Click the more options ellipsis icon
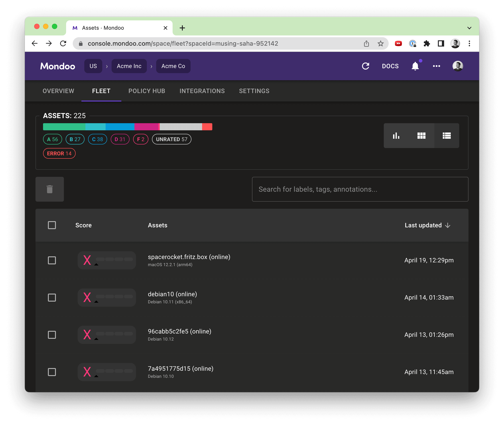 coord(437,66)
